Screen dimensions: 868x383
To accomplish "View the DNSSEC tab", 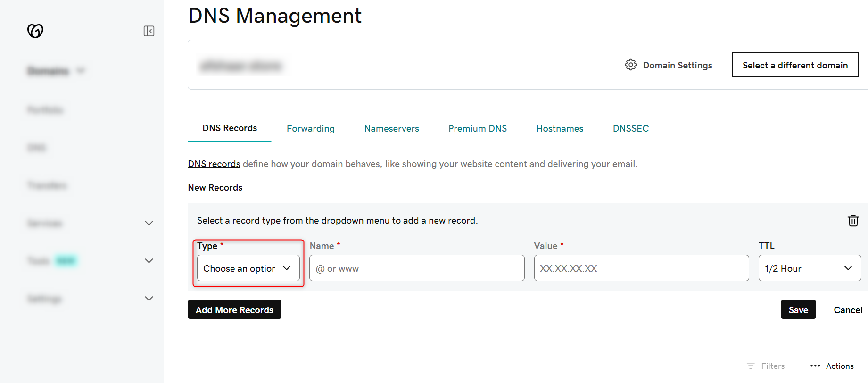I will pyautogui.click(x=630, y=128).
